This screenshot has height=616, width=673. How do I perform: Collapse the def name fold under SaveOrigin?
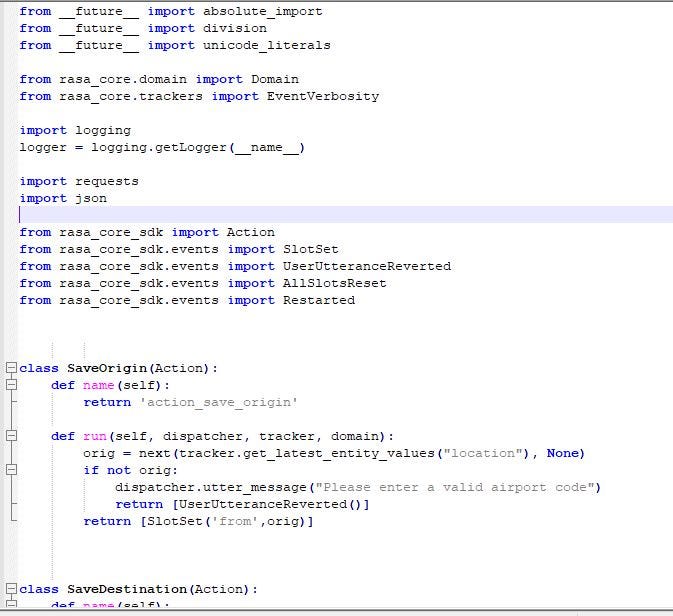click(x=11, y=385)
